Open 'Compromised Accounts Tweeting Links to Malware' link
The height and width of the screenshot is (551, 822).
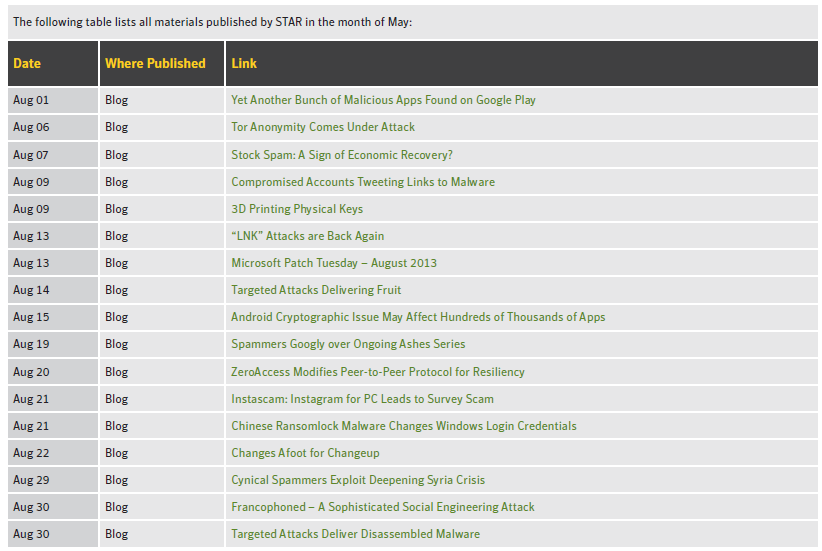(x=363, y=182)
